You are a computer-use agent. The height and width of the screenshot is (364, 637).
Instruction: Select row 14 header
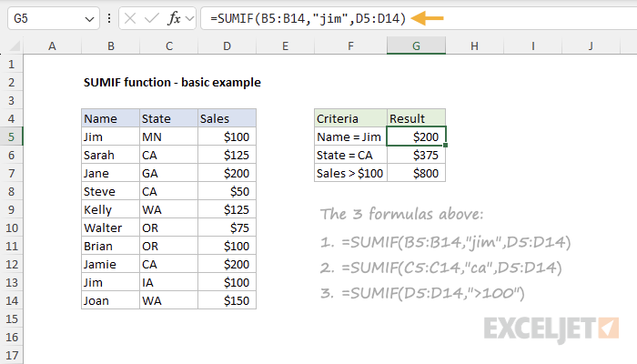pos(11,300)
